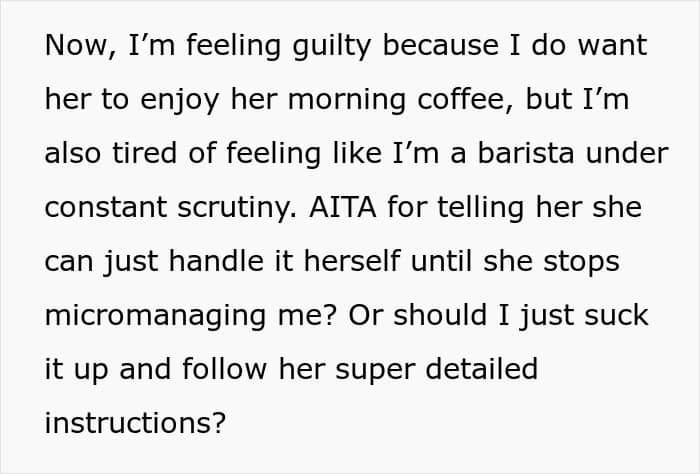Viewport: 700px width, 474px height.
Task: Click the word "enjoy" in second line
Action: coord(179,100)
